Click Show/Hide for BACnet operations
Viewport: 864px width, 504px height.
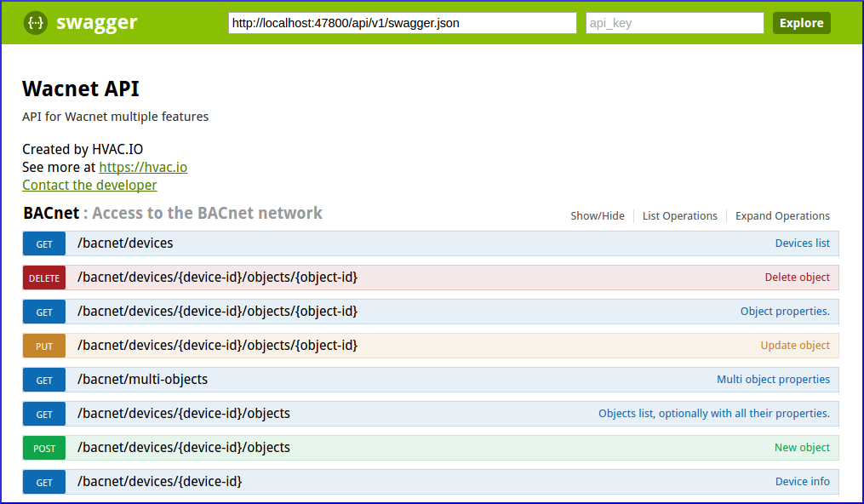[598, 216]
